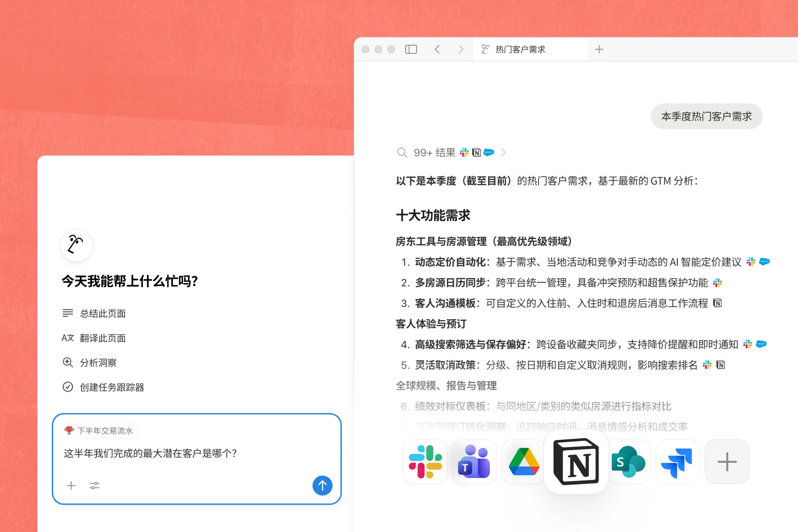
Task: Go back with the left chevron
Action: [x=437, y=49]
